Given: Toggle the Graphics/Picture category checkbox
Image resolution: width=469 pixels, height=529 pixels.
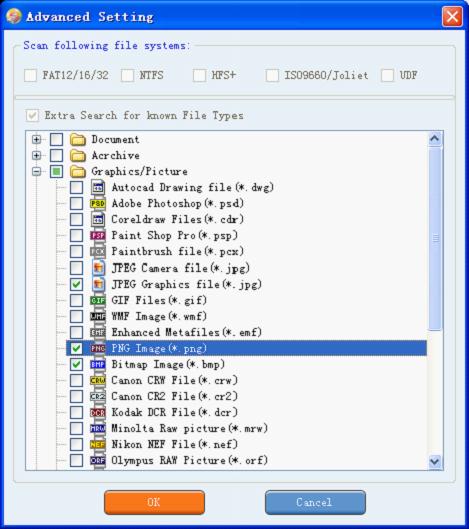Looking at the screenshot, I should click(x=56, y=172).
